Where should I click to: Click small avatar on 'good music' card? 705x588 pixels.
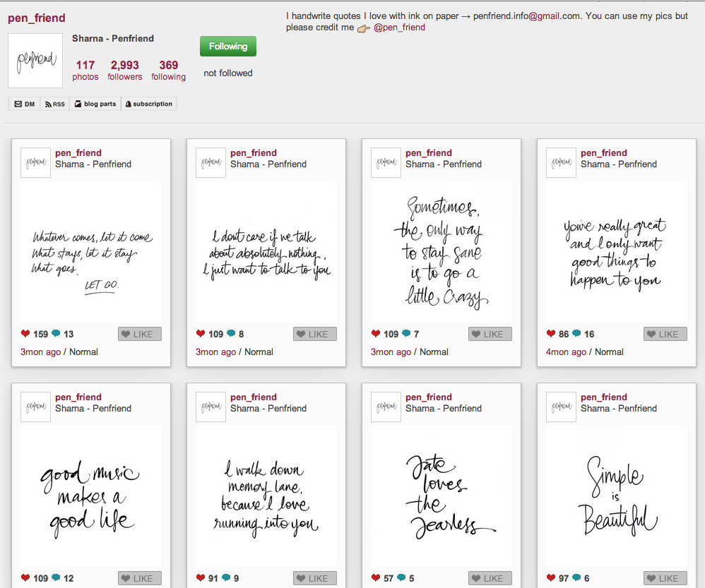(35, 407)
